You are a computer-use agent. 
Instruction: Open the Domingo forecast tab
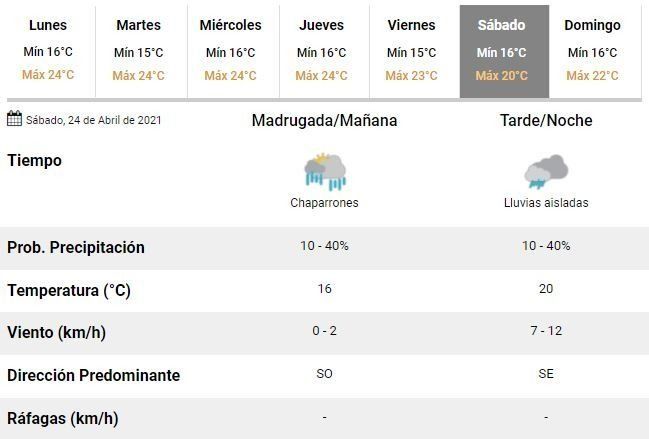[592, 50]
